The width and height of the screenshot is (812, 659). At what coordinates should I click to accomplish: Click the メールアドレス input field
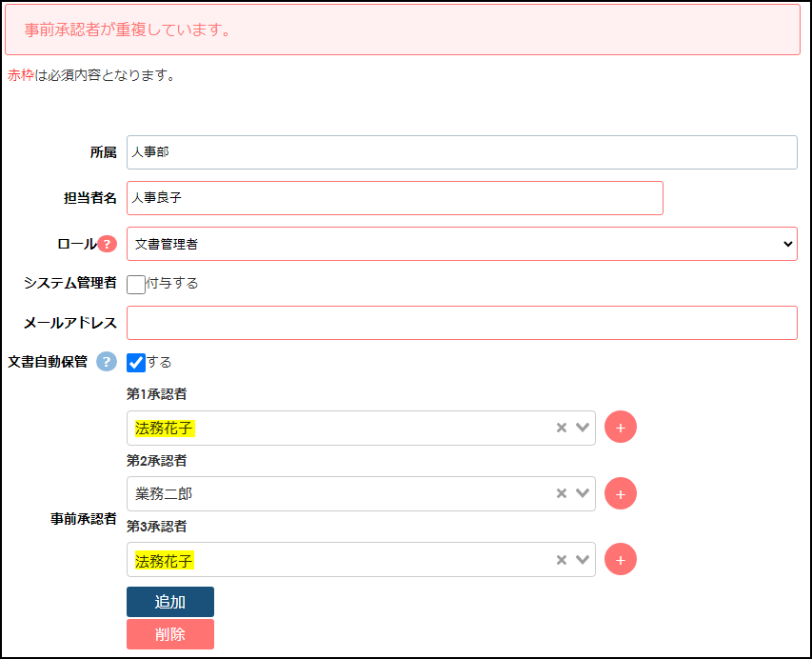tap(462, 323)
